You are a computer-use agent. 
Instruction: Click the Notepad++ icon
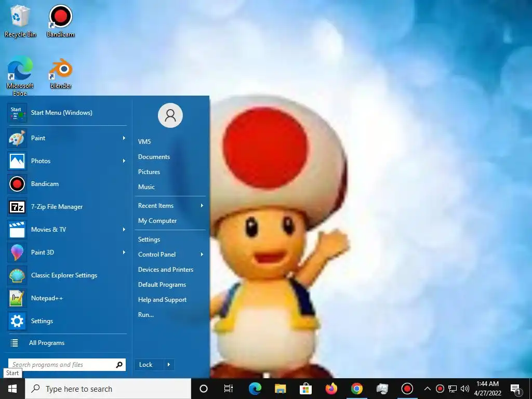coord(17,298)
